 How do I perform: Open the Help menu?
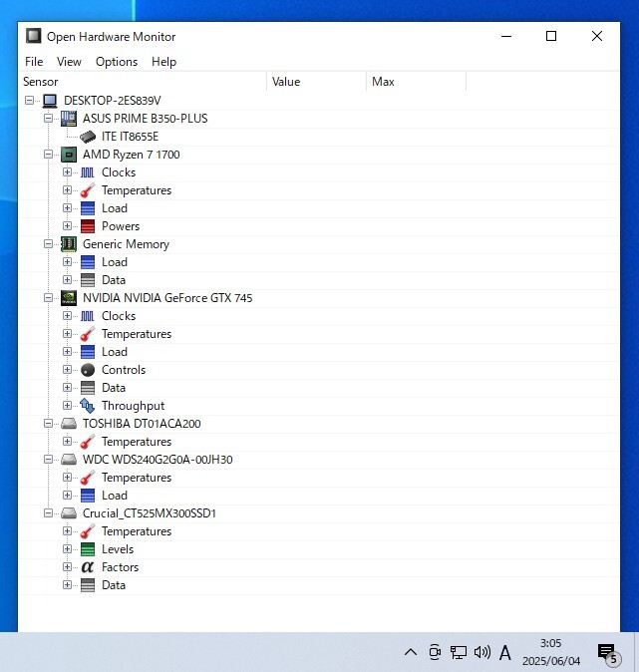(163, 62)
